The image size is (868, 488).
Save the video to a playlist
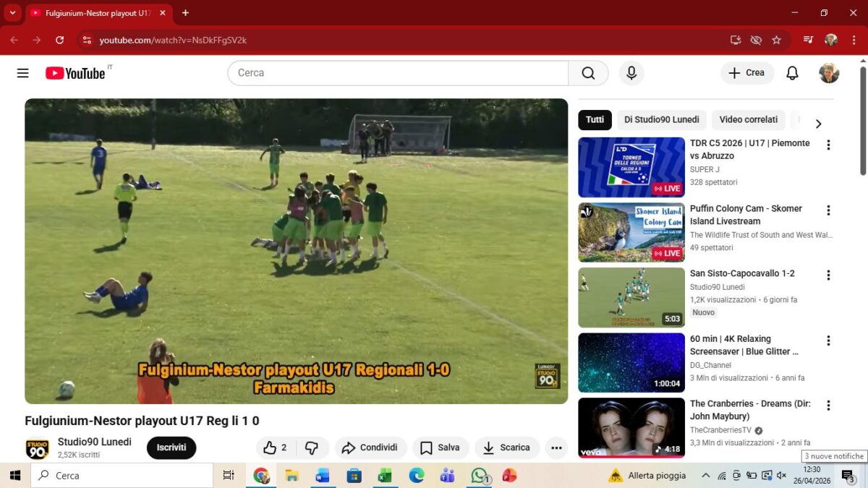(x=441, y=448)
